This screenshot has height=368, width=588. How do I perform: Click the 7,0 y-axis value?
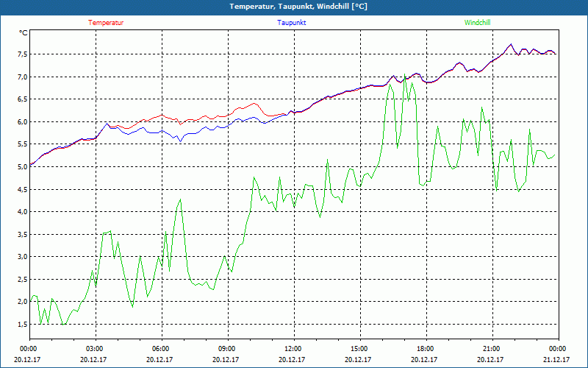(23, 77)
